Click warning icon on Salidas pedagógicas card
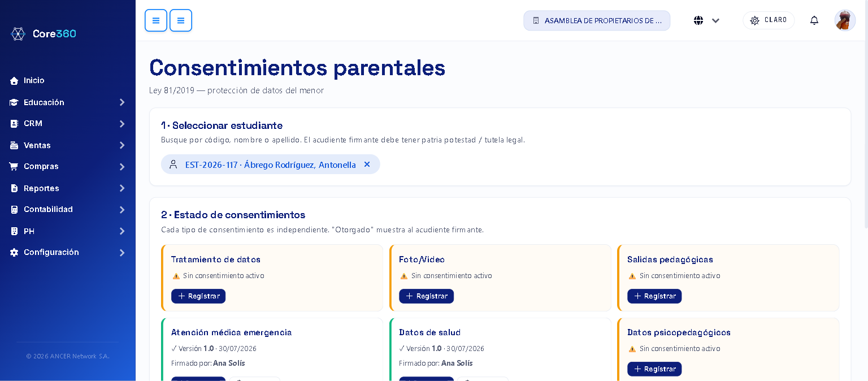Image resolution: width=868 pixels, height=381 pixels. [632, 276]
